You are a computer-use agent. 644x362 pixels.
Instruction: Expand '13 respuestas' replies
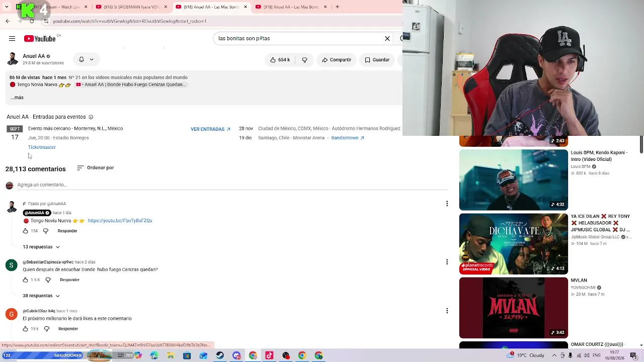[x=41, y=247]
